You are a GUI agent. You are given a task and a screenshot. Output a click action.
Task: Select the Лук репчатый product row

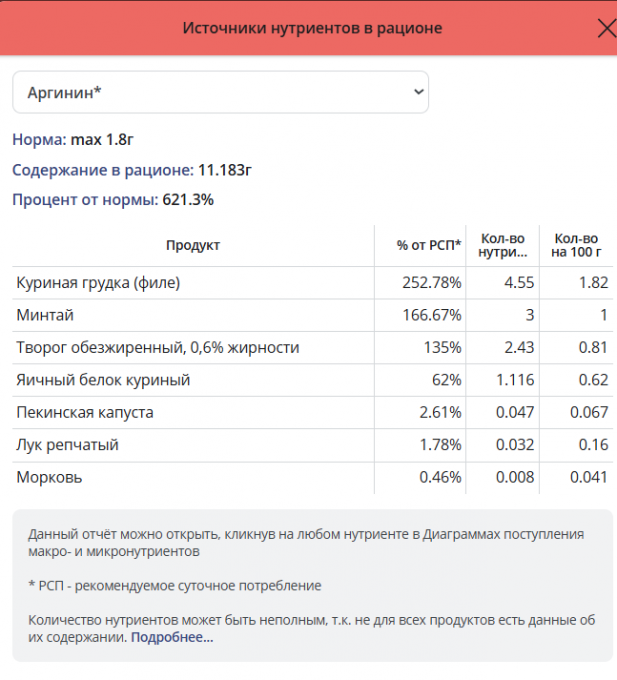(71, 444)
